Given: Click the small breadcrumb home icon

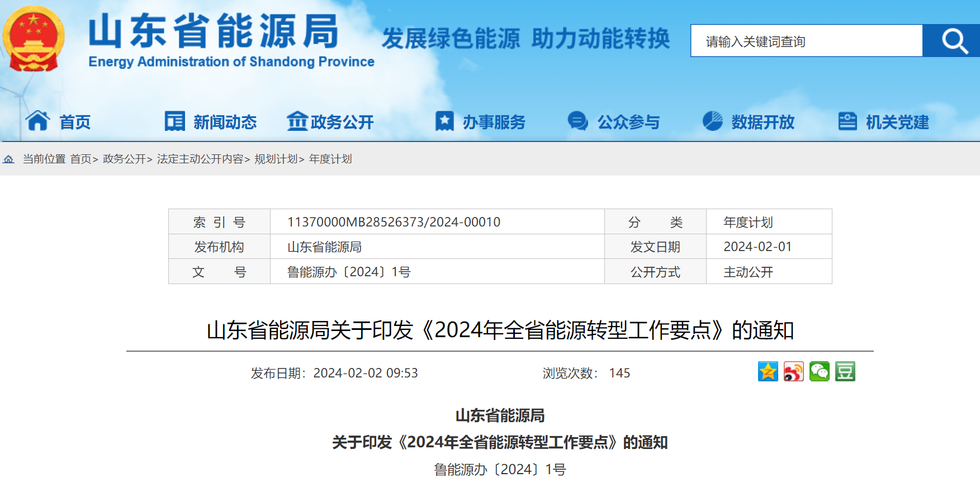Looking at the screenshot, I should pos(8,159).
